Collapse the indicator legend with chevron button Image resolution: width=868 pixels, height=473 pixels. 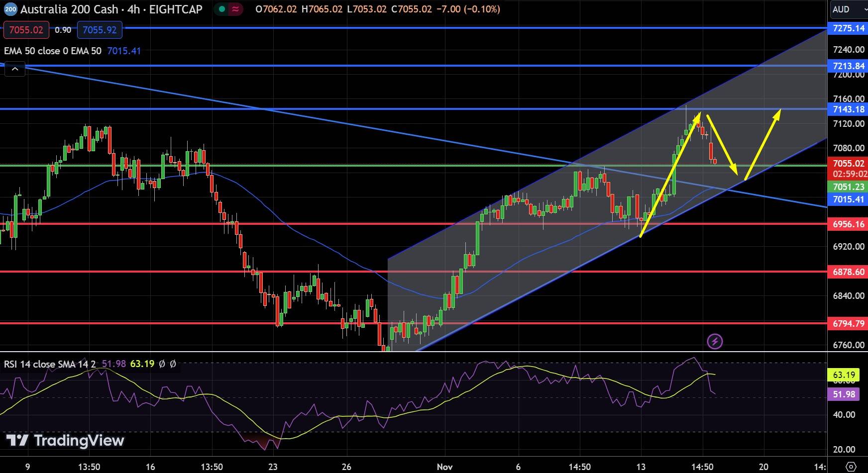pos(15,70)
